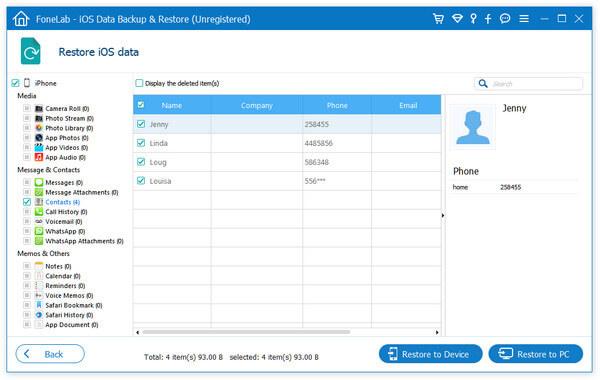Toggle the Notes category checkbox
This screenshot has width=600, height=380.
tap(27, 266)
